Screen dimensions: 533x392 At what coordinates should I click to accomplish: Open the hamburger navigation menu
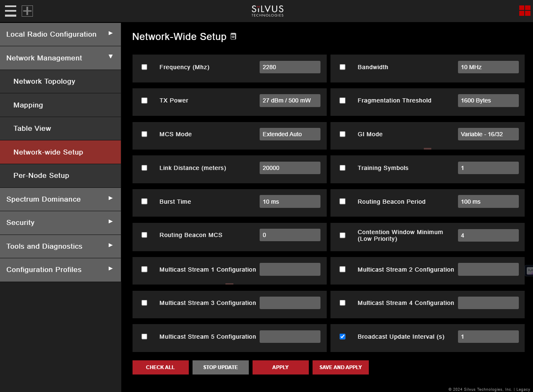coord(10,11)
